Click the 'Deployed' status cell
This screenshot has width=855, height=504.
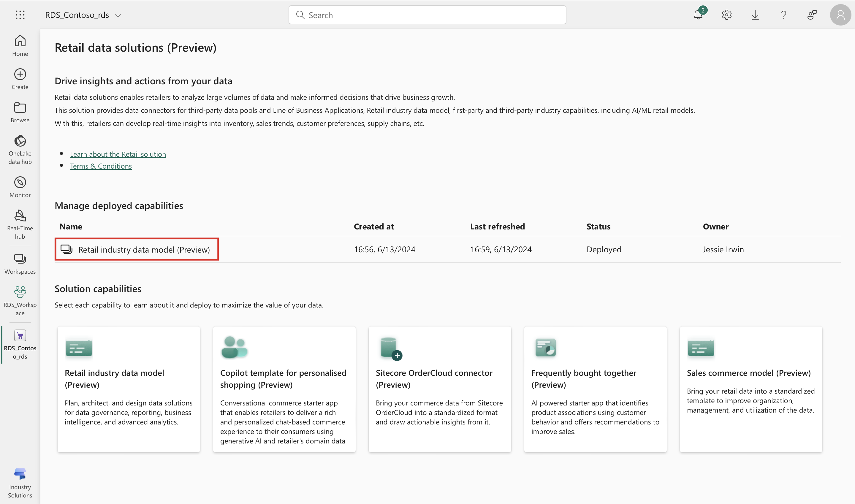pyautogui.click(x=604, y=249)
